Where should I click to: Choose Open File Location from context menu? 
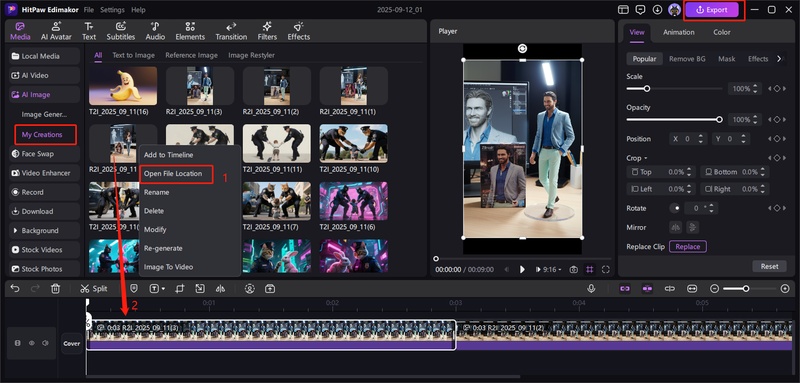(173, 173)
